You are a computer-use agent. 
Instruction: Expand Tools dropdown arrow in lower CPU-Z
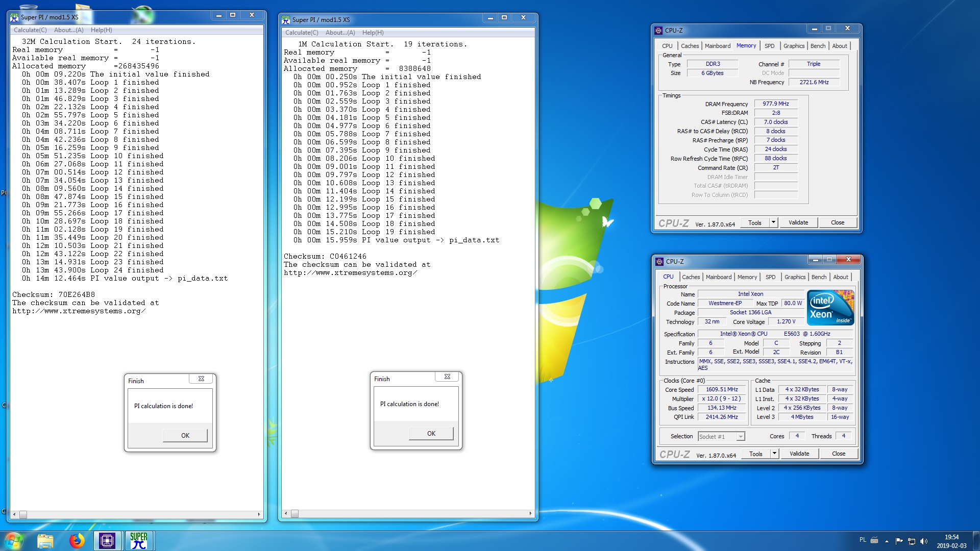coord(774,454)
